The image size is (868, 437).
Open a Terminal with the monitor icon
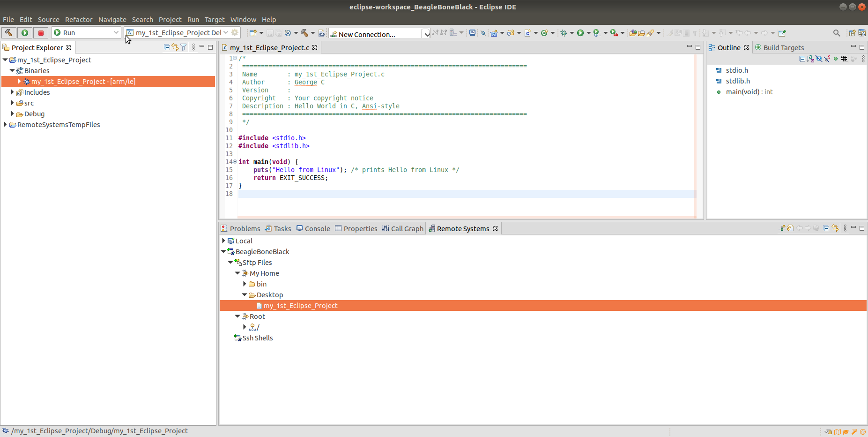point(473,33)
